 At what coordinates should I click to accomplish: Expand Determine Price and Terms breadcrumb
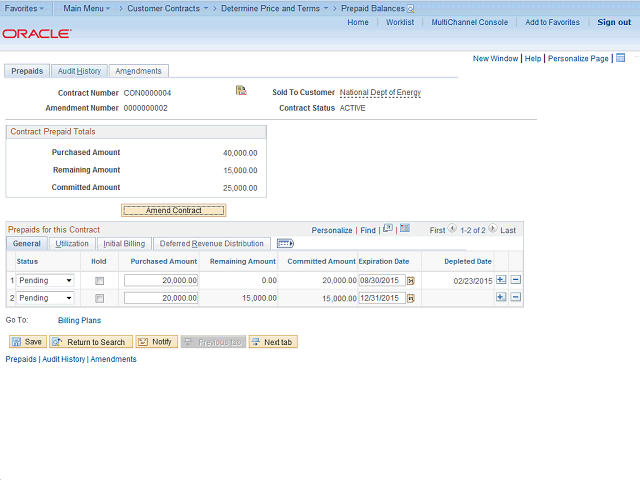pyautogui.click(x=274, y=8)
